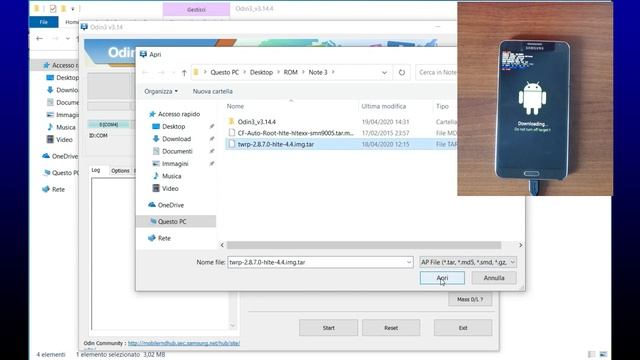Image resolution: width=640 pixels, height=360 pixels.
Task: Open the Odin Community link
Action: [x=184, y=343]
